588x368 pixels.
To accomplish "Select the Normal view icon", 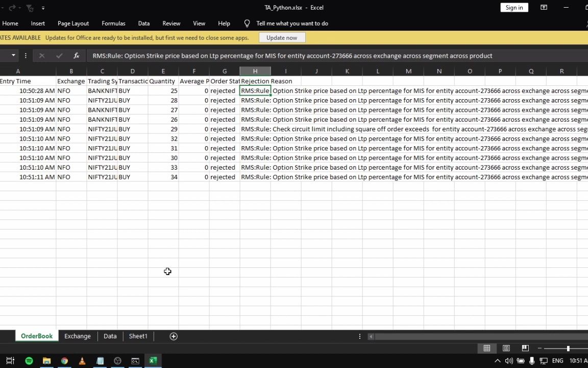I will point(486,348).
